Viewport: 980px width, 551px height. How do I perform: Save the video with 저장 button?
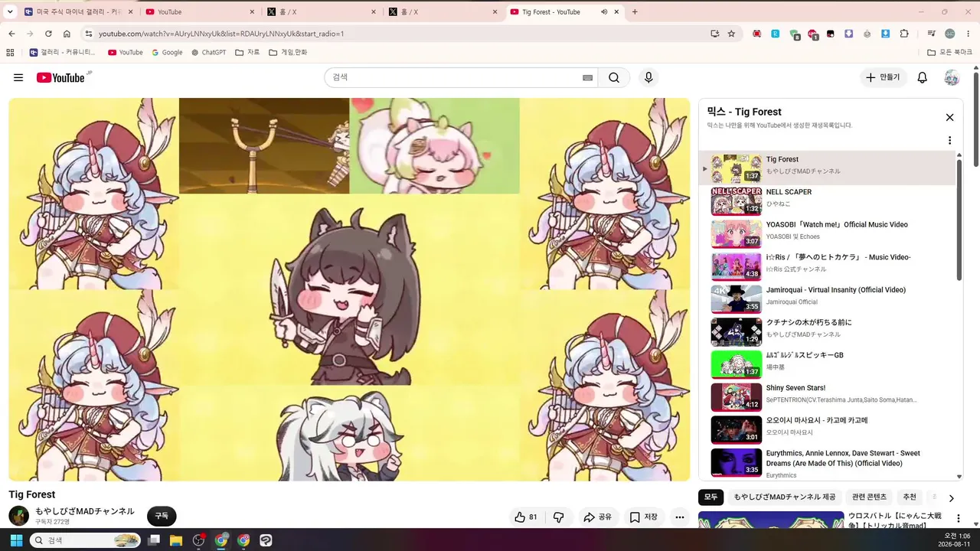point(643,517)
